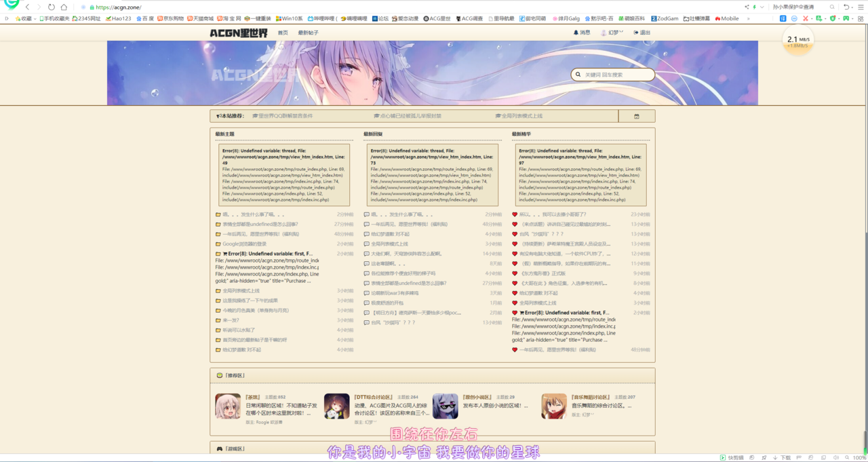The width and height of the screenshot is (868, 462).
Task: Click the 最新回复 section heading
Action: point(373,134)
